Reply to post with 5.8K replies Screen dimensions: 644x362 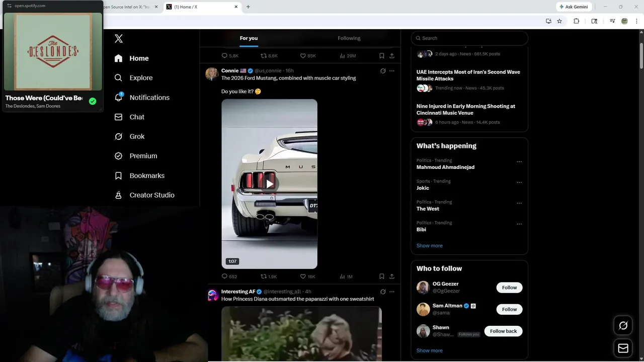[230, 56]
